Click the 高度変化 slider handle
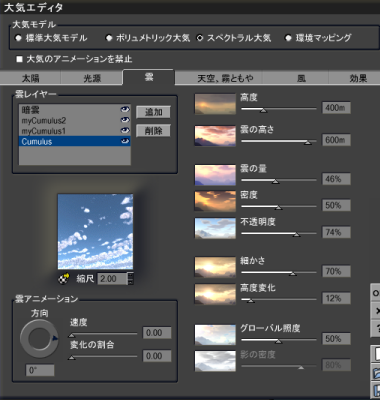 (251, 300)
